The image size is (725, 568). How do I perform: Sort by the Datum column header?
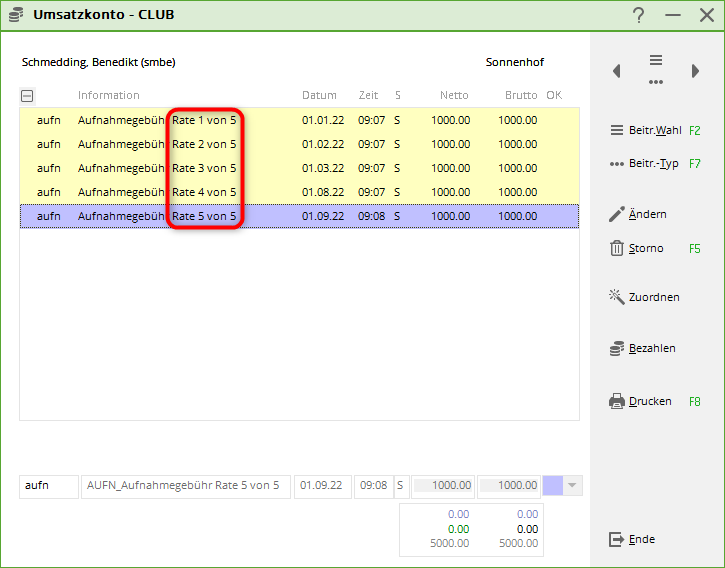[x=319, y=96]
